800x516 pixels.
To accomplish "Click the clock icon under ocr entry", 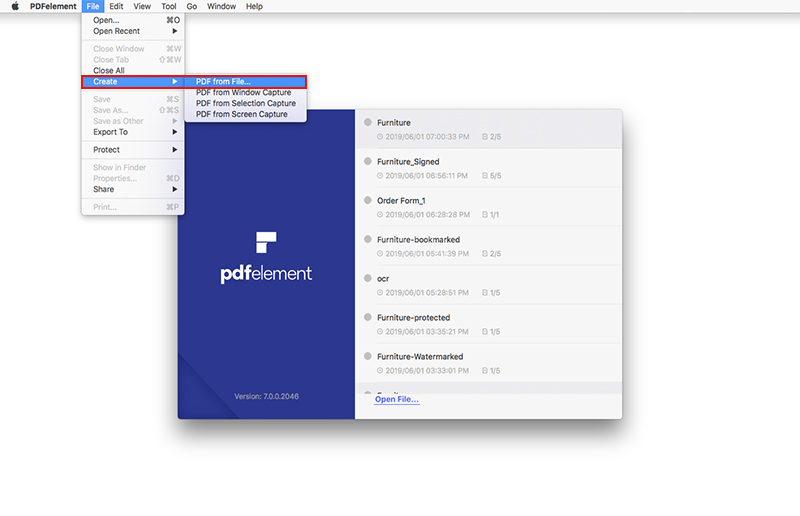I will pyautogui.click(x=380, y=293).
